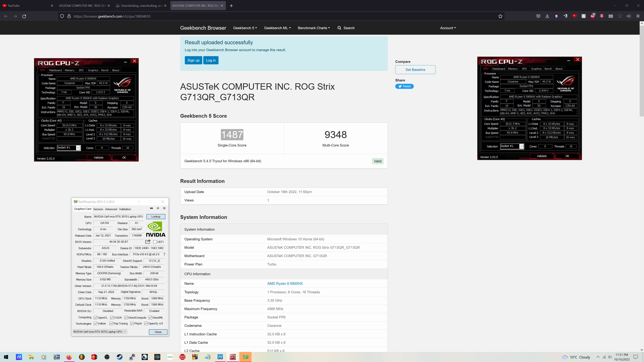Click the Lookup button in GPU-Z

point(156,217)
